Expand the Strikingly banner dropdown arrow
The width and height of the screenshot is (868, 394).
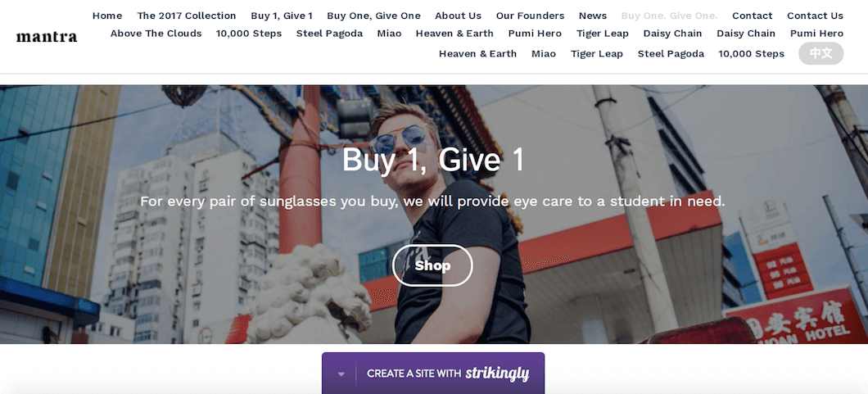[341, 374]
